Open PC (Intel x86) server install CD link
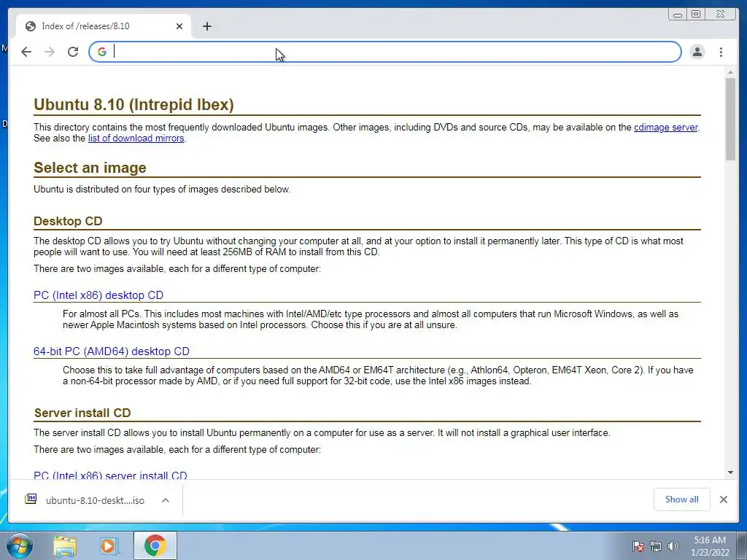 click(110, 475)
